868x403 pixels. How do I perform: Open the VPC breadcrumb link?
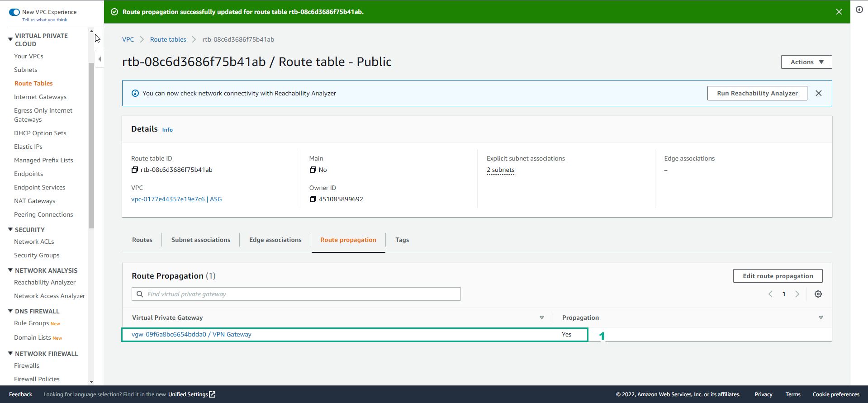tap(128, 39)
